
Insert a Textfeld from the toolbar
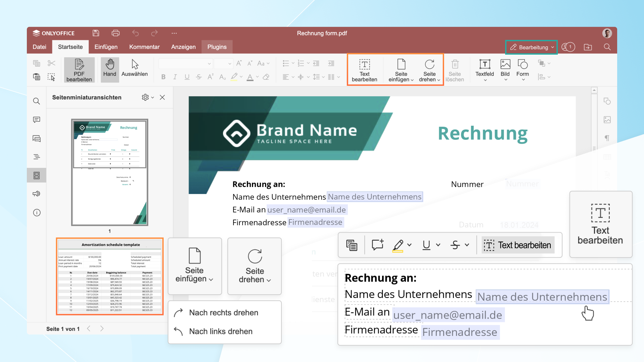(484, 69)
